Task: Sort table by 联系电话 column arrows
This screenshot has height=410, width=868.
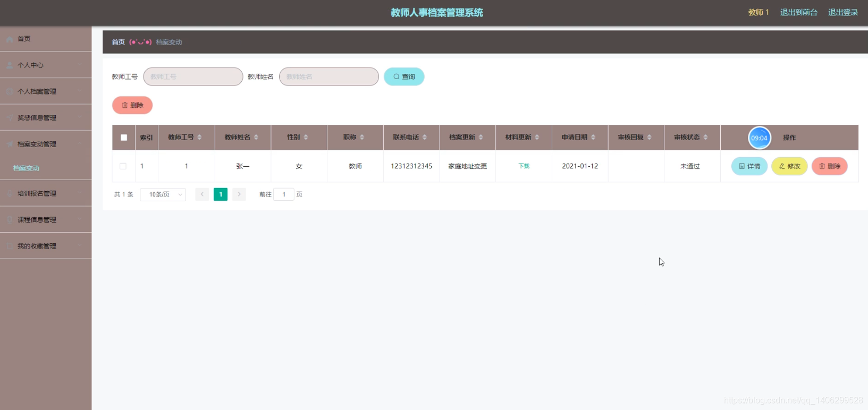Action: pos(425,138)
